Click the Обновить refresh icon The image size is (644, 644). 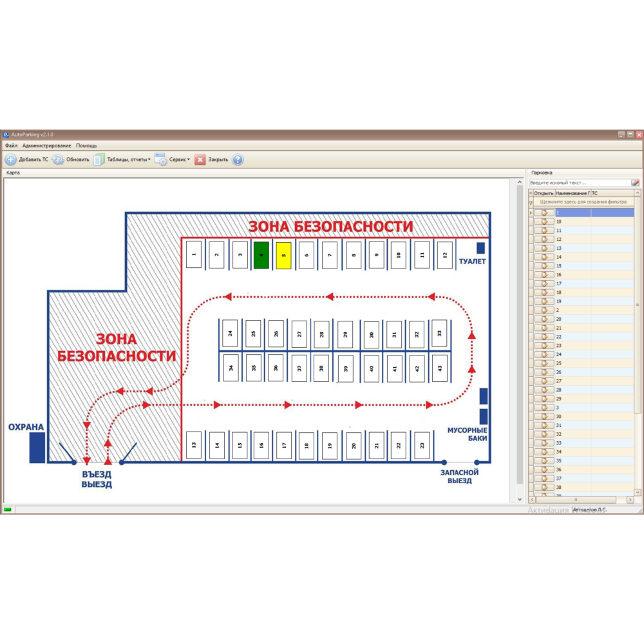(x=58, y=160)
